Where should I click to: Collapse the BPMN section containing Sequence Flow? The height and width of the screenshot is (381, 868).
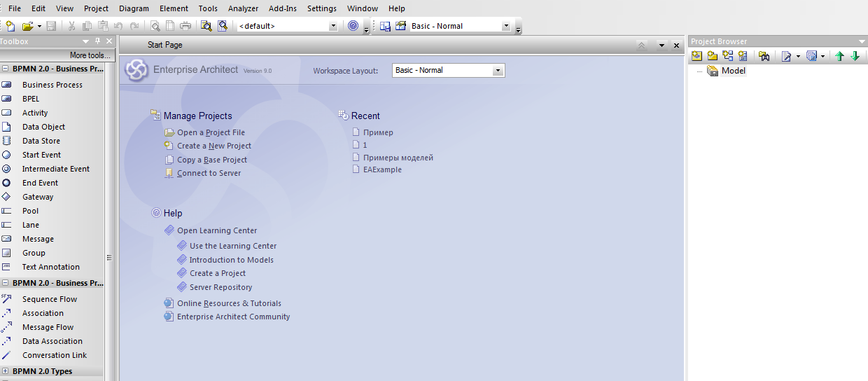(5, 283)
